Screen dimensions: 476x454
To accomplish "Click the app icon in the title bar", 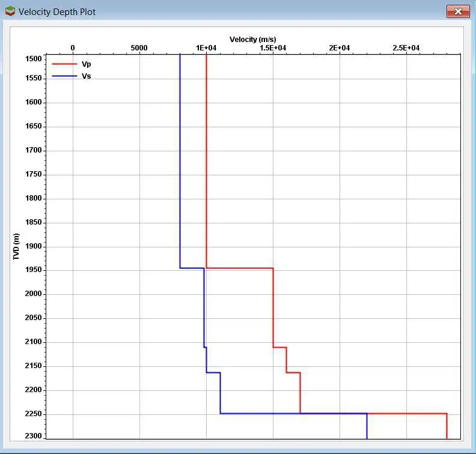I will [10, 11].
